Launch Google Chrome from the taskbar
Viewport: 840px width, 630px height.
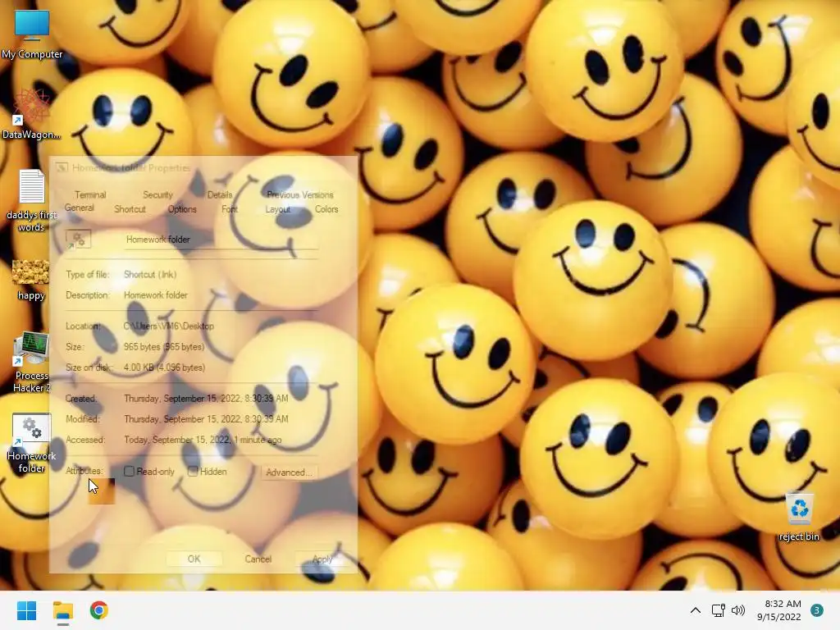pyautogui.click(x=99, y=610)
